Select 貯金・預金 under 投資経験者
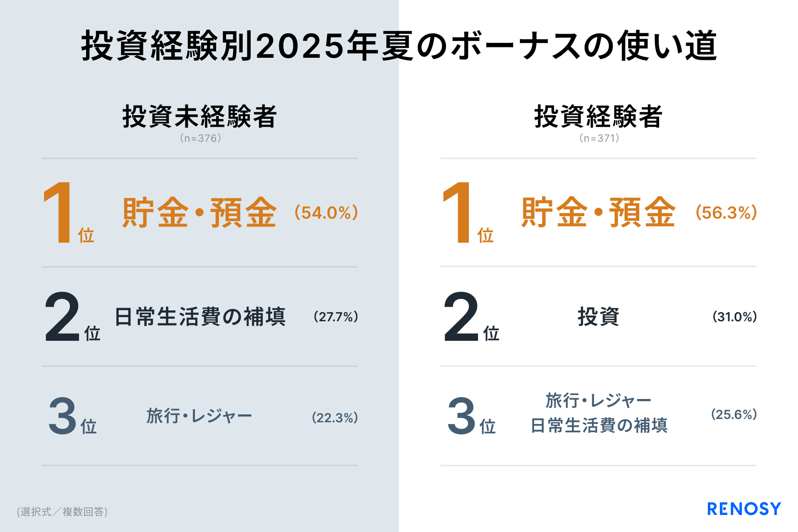798x532 pixels. pos(598,212)
